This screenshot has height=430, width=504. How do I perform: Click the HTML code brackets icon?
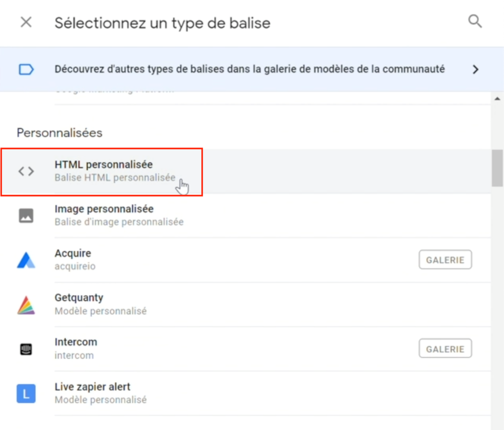tap(26, 171)
